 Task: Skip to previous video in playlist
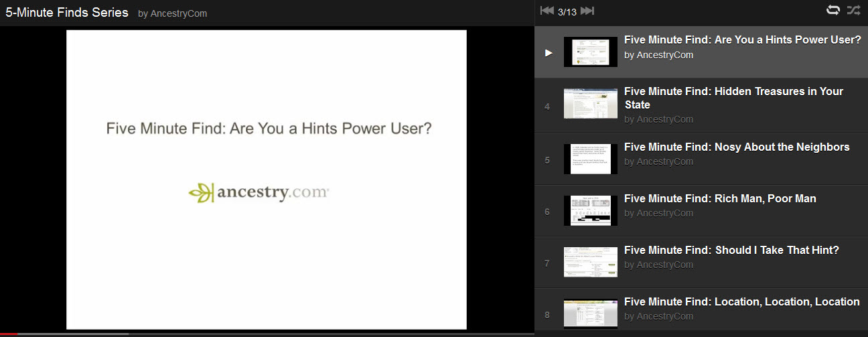(x=547, y=11)
